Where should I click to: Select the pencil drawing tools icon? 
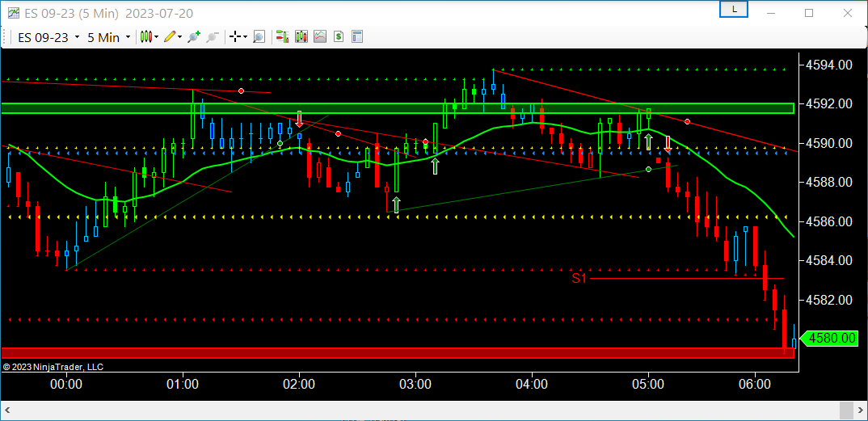(x=170, y=37)
